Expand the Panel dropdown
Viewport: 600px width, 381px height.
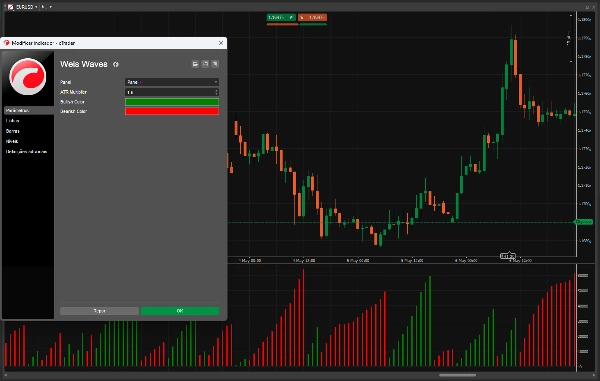coord(172,82)
